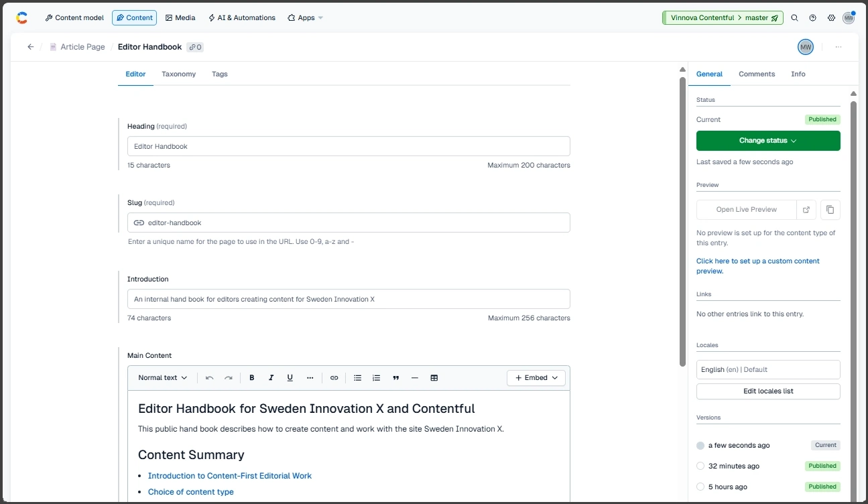
Task: Open the Change status dropdown
Action: click(768, 141)
